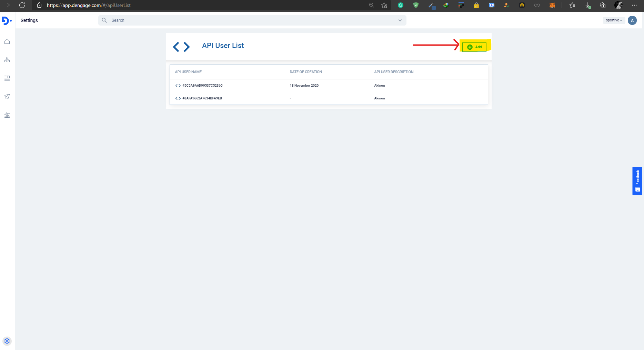Click the Add button
Viewport: 644px width, 350px height.
click(474, 47)
